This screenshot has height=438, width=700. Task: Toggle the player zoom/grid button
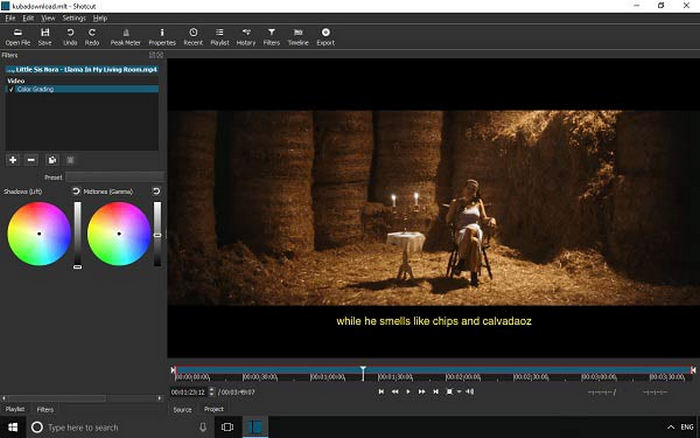pyautogui.click(x=449, y=392)
